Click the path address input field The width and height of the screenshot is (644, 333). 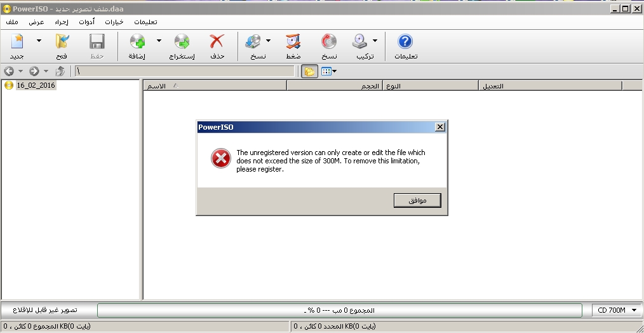pos(184,72)
